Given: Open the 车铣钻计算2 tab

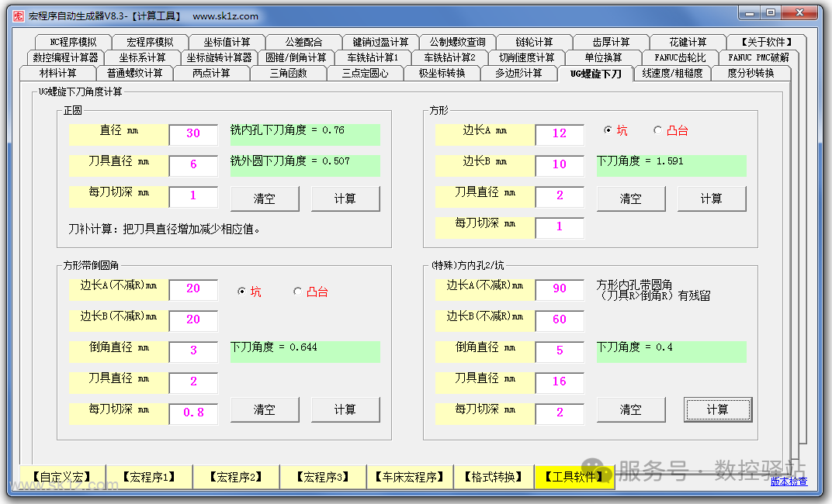Looking at the screenshot, I should [x=450, y=57].
